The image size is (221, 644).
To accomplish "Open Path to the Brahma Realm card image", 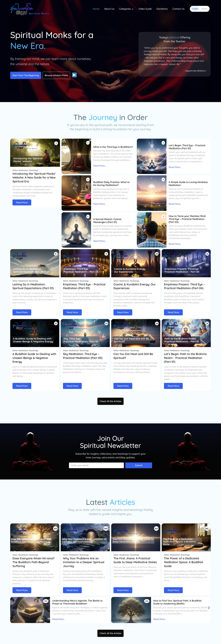I will pos(186,333).
